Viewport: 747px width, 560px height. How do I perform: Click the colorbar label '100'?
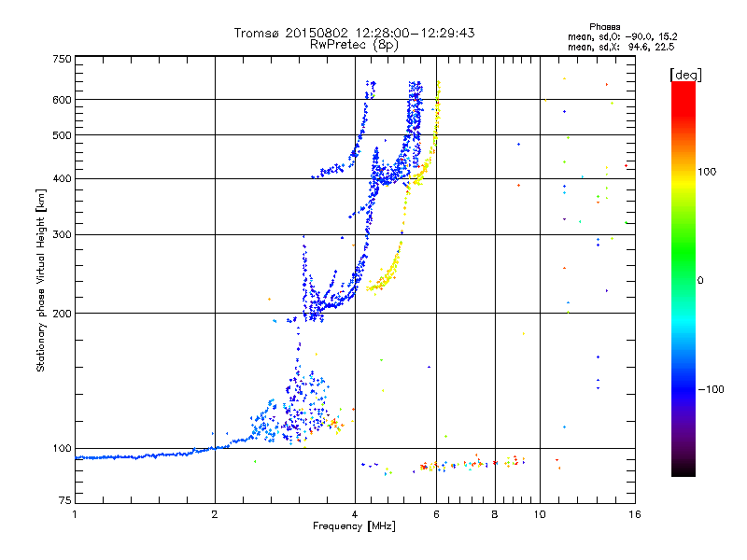click(707, 172)
